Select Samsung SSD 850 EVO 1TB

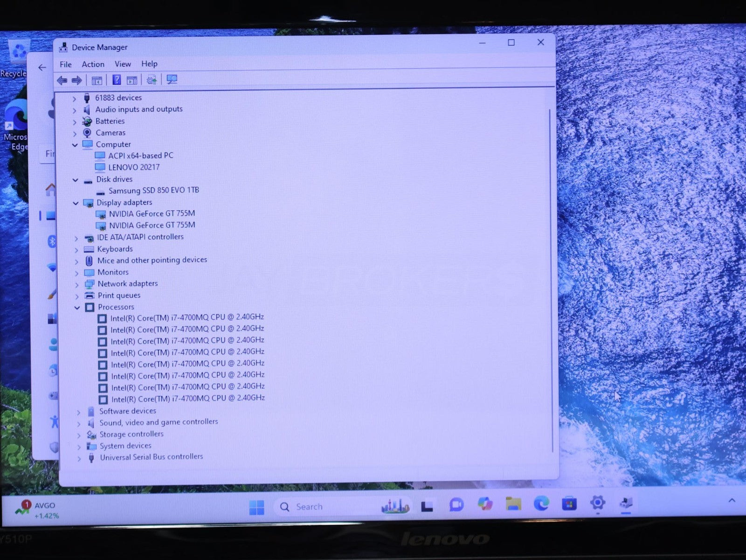tap(153, 191)
